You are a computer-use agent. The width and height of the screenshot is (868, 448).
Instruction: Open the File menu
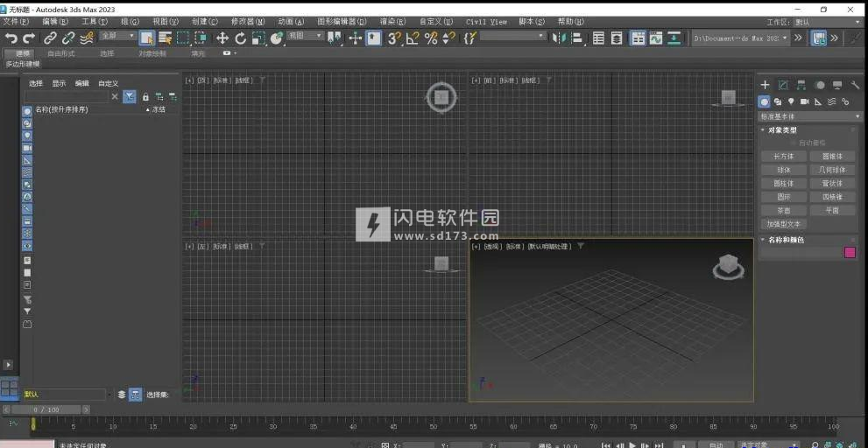pyautogui.click(x=16, y=22)
